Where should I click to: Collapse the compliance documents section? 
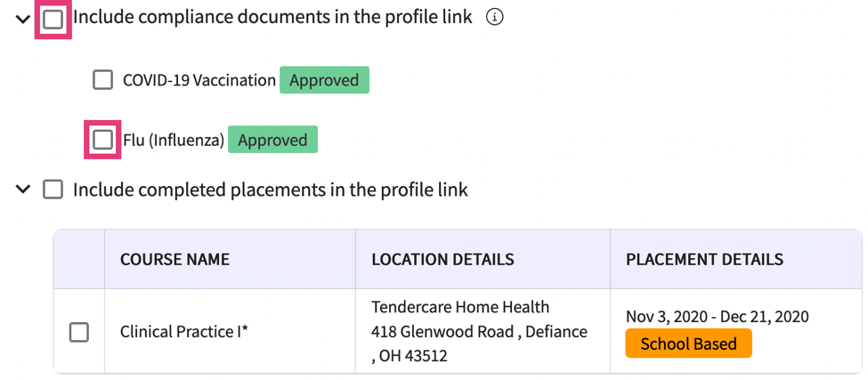(23, 19)
